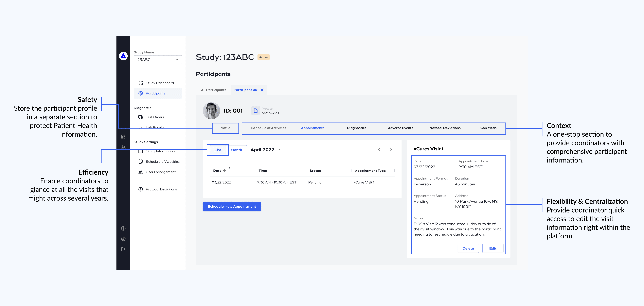Open the Diagnostics tab
Image resolution: width=644 pixels, height=306 pixels.
click(356, 128)
